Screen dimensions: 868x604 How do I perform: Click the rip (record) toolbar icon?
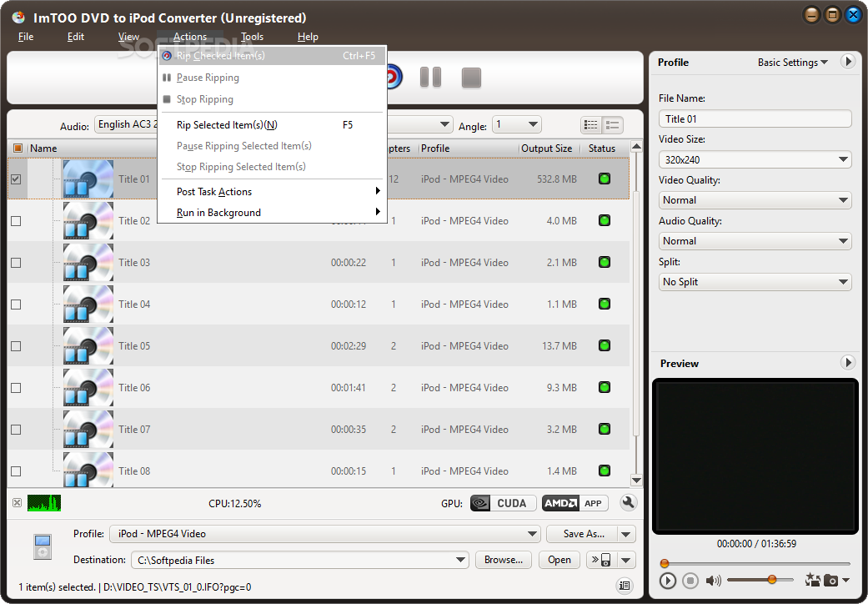coord(393,77)
